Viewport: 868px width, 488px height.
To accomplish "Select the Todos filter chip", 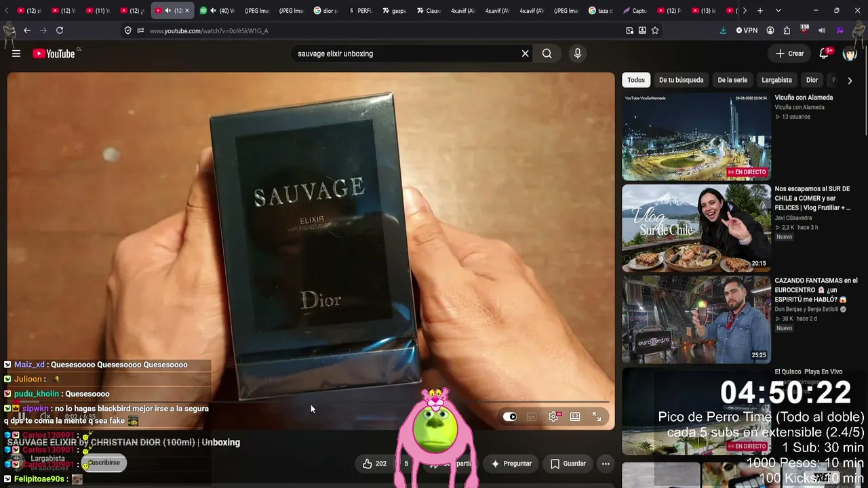I will click(636, 80).
